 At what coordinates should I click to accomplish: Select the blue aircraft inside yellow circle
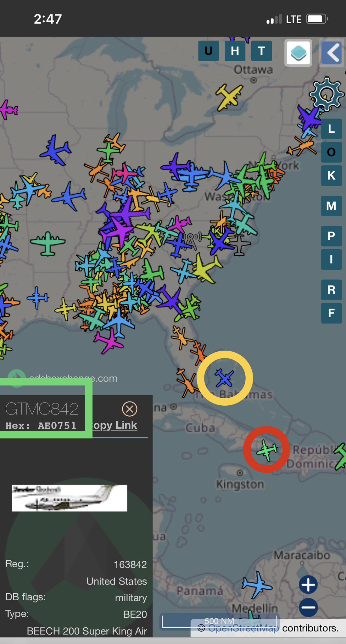pyautogui.click(x=224, y=378)
